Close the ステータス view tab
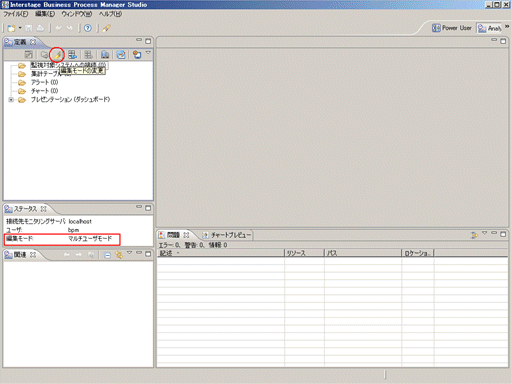 [43, 209]
